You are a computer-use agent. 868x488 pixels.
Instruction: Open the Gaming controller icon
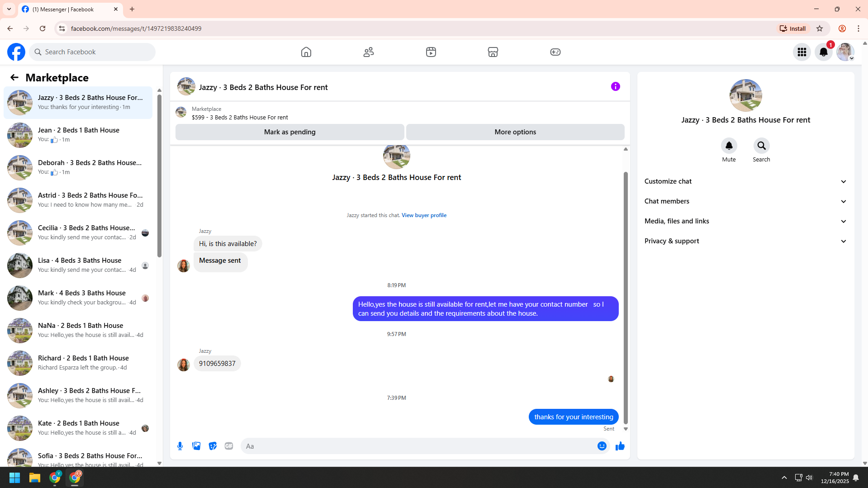pyautogui.click(x=555, y=52)
